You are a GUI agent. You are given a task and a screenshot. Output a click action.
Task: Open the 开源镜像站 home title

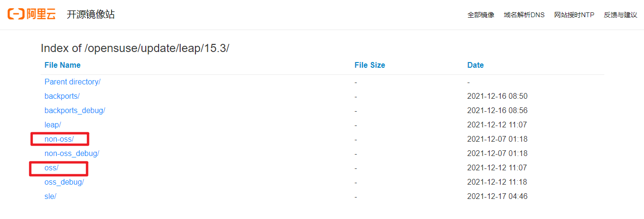coord(91,14)
